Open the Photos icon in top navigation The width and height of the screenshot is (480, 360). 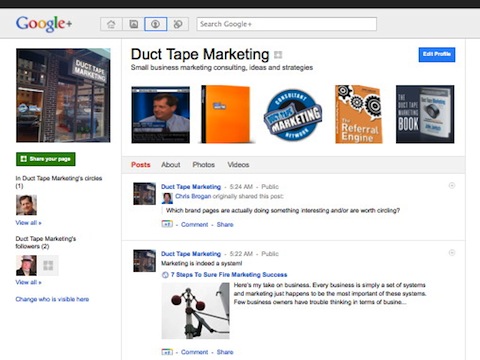pos(133,24)
